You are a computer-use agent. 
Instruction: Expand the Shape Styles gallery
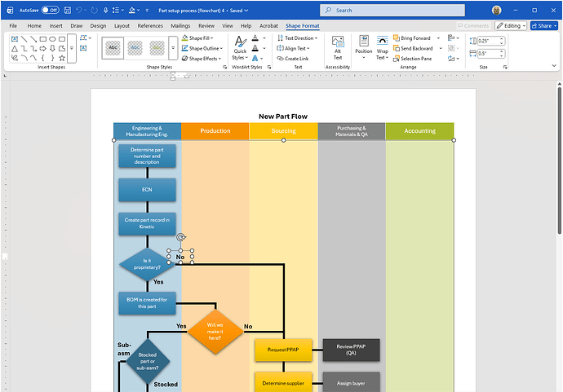pyautogui.click(x=173, y=48)
